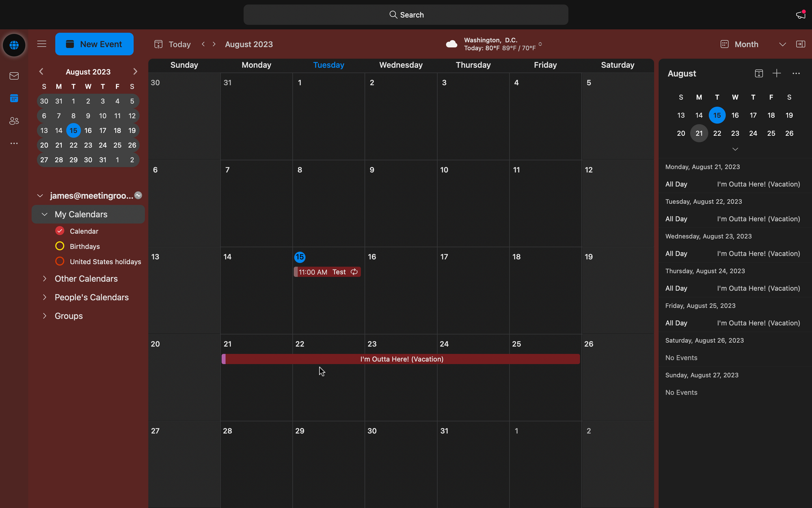Click the notifications bell icon
This screenshot has height=508, width=812.
click(x=800, y=15)
